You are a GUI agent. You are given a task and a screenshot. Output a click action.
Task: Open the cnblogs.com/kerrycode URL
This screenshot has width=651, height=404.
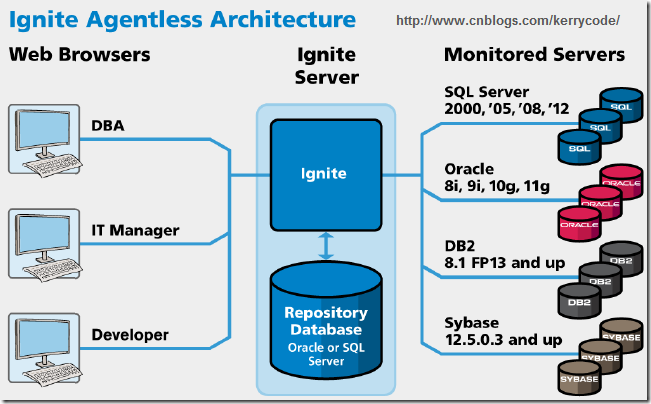(x=508, y=20)
